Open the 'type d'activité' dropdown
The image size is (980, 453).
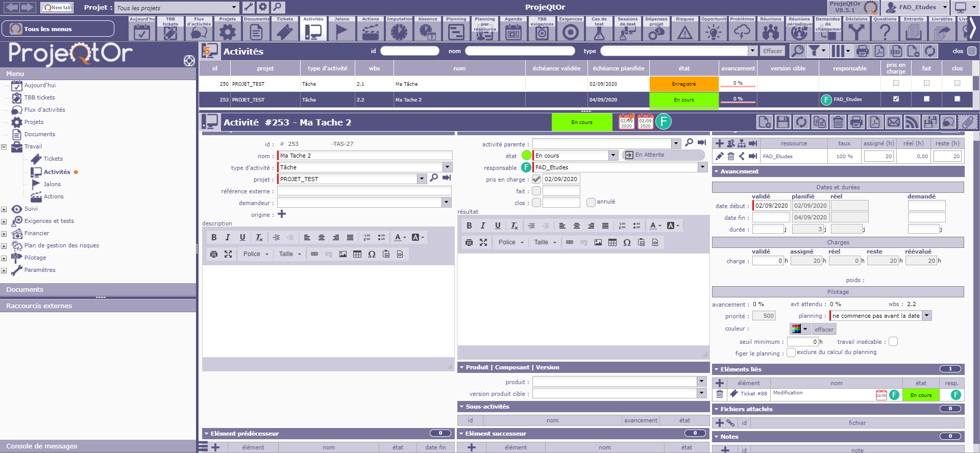coord(448,167)
